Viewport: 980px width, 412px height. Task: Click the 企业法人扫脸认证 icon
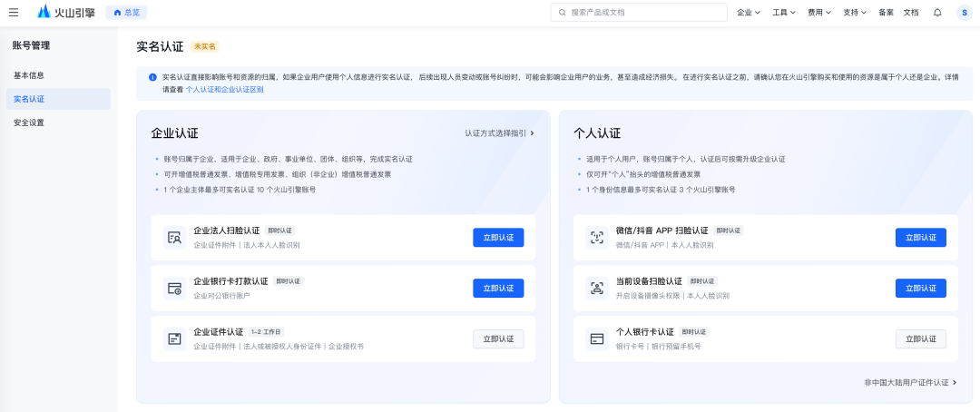[x=174, y=238]
